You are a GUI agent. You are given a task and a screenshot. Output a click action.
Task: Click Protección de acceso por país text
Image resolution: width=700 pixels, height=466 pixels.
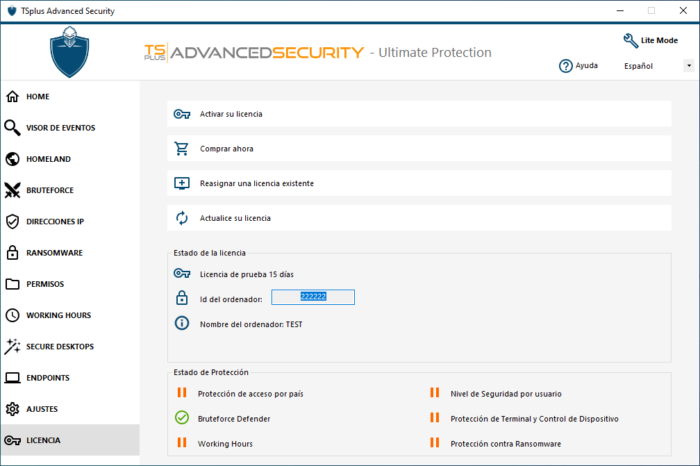coord(250,394)
